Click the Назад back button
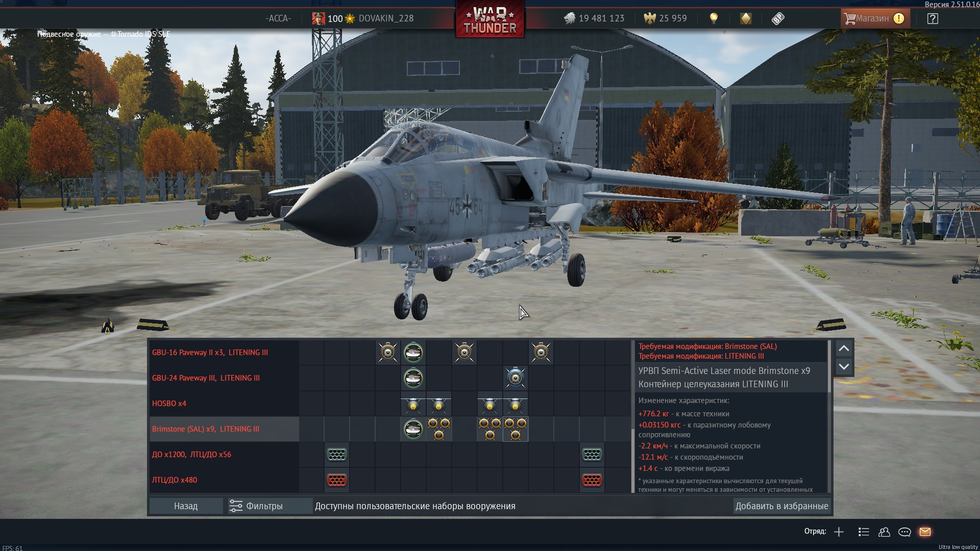980x551 pixels. (186, 506)
